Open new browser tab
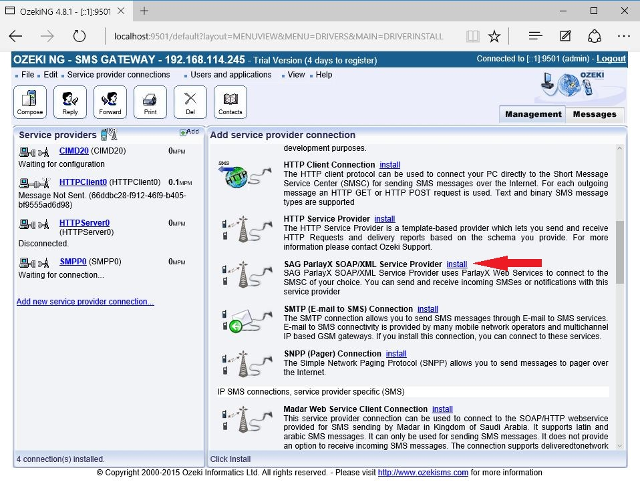640x484 pixels. [x=144, y=11]
